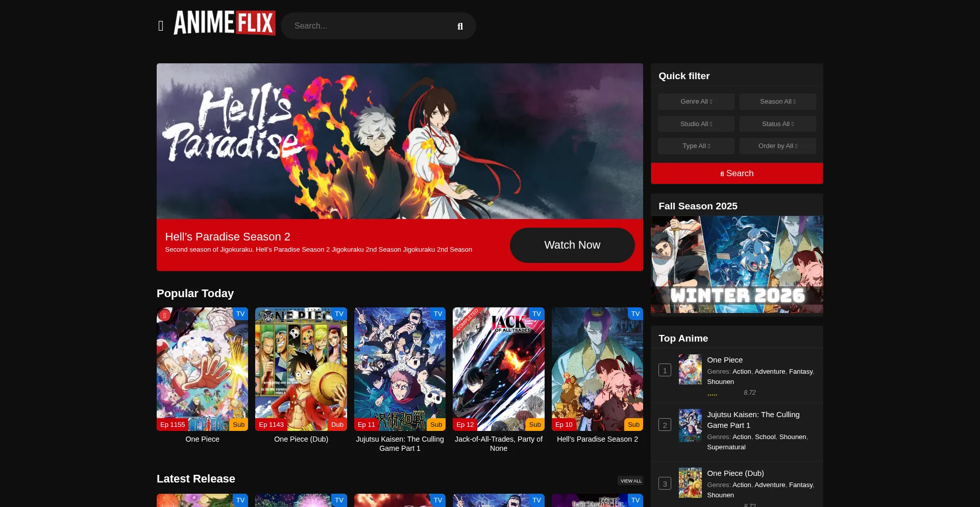
Task: Open the Type All dropdown
Action: 696,146
